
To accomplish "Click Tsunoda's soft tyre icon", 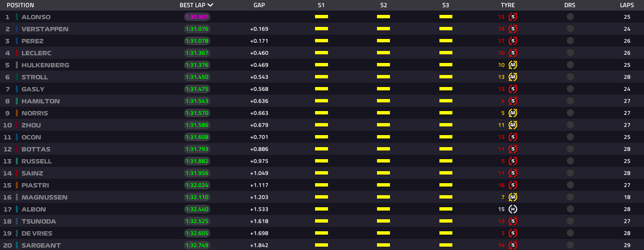I will click(x=513, y=221).
